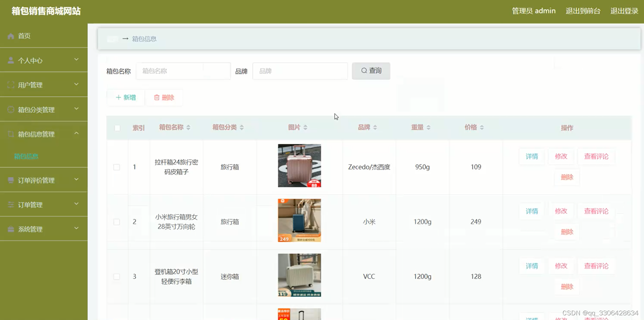Expand 系统管理 menu chevron
Image resolution: width=644 pixels, height=320 pixels.
76,228
